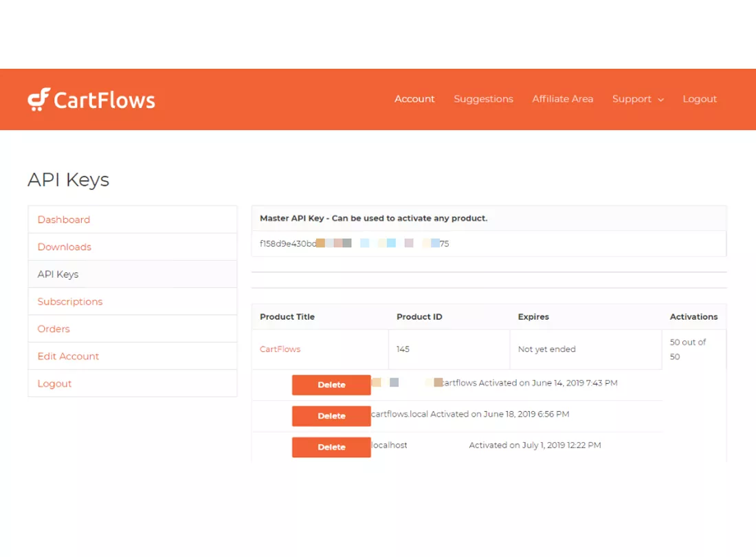The width and height of the screenshot is (756, 557).
Task: Expand the Support dropdown menu
Action: (x=632, y=99)
